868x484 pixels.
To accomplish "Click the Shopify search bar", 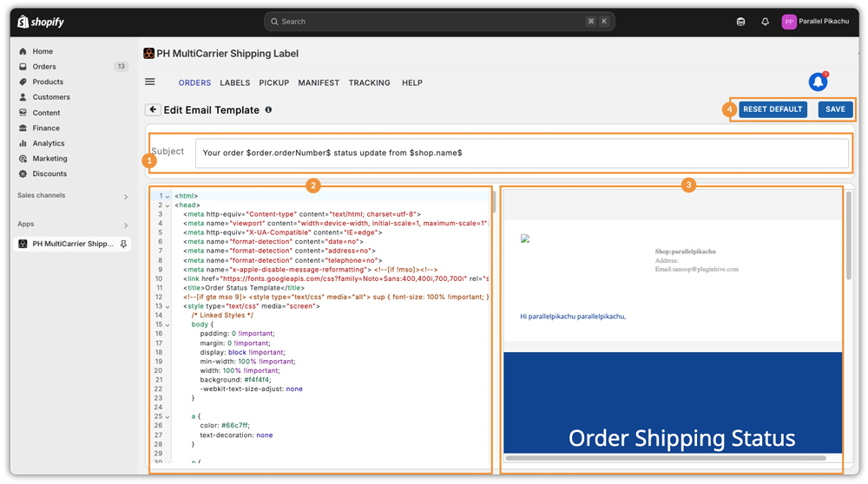I will coord(439,22).
